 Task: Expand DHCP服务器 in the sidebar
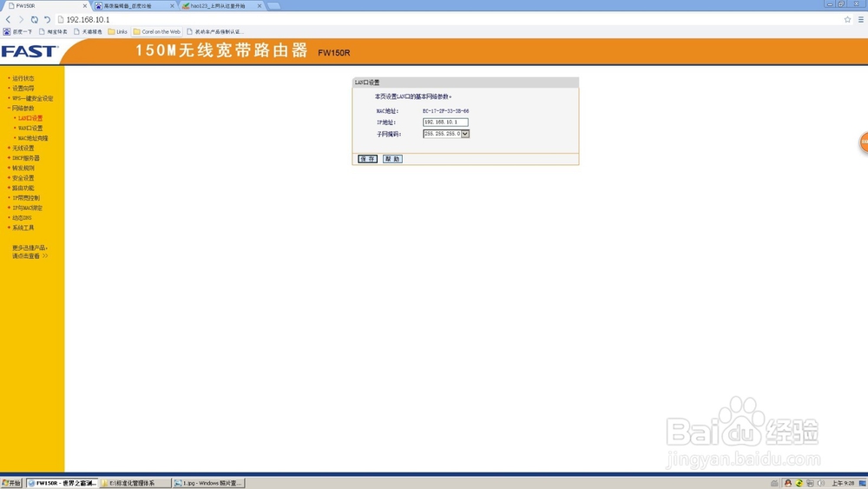(x=25, y=158)
